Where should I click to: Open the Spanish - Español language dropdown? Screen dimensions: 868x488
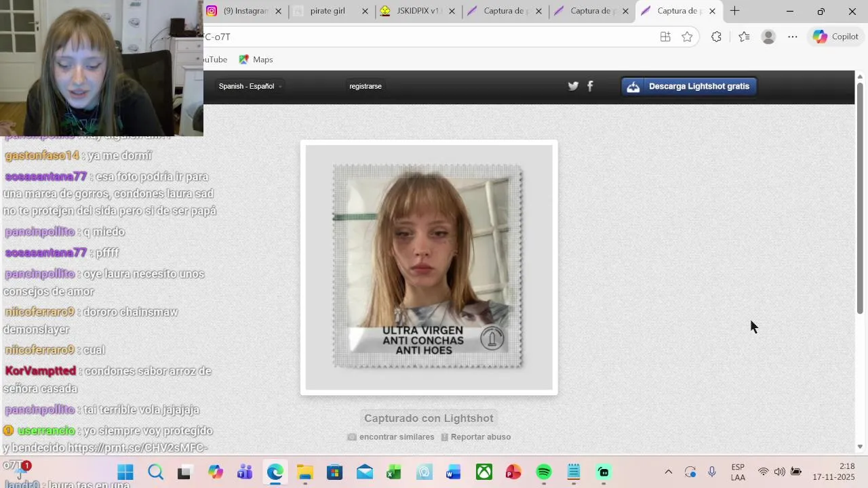pyautogui.click(x=250, y=86)
